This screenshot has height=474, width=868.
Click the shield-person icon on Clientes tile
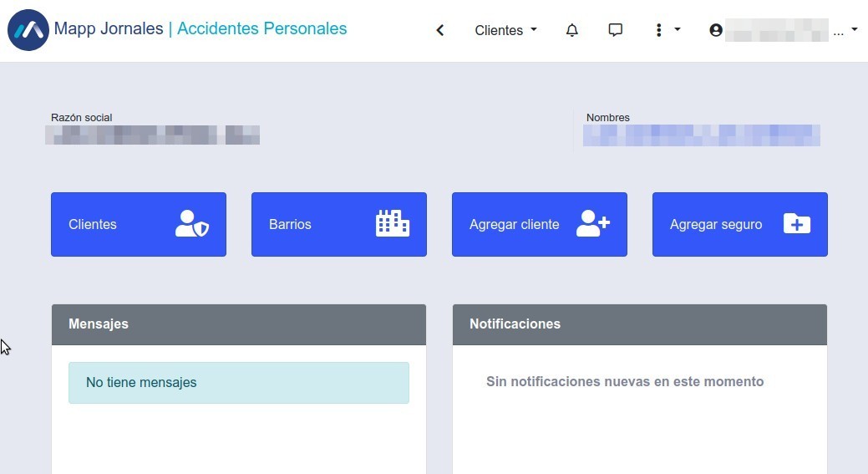point(192,224)
